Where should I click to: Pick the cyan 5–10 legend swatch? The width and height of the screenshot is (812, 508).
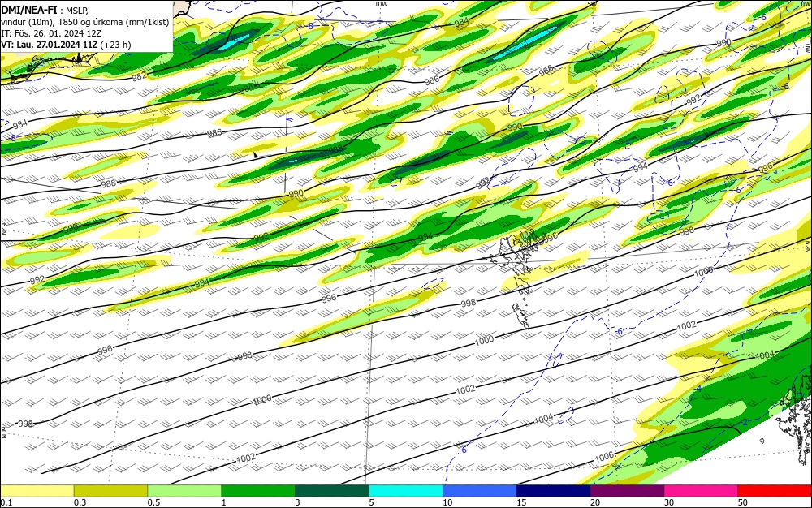pyautogui.click(x=406, y=491)
